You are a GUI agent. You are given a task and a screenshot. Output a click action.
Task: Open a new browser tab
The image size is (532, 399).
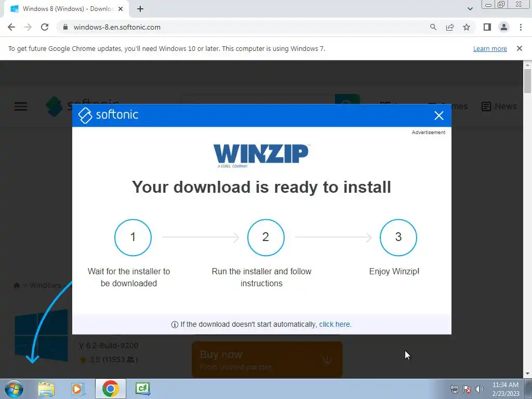click(140, 9)
